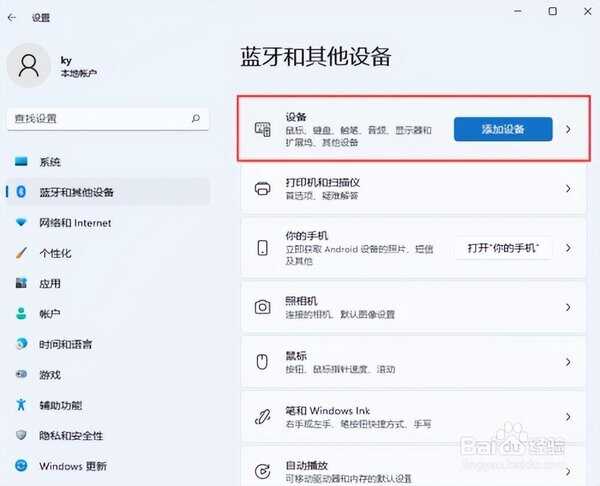This screenshot has height=486, width=600.
Task: Click the 鼠标 row title
Action: pos(296,356)
